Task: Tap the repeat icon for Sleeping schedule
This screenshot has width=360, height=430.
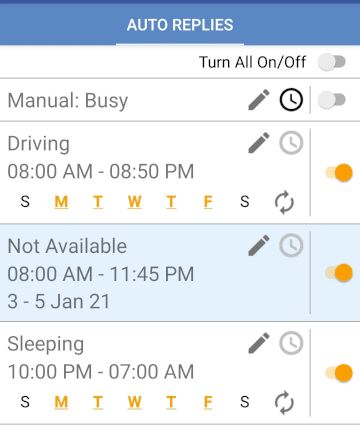Action: pos(284,403)
